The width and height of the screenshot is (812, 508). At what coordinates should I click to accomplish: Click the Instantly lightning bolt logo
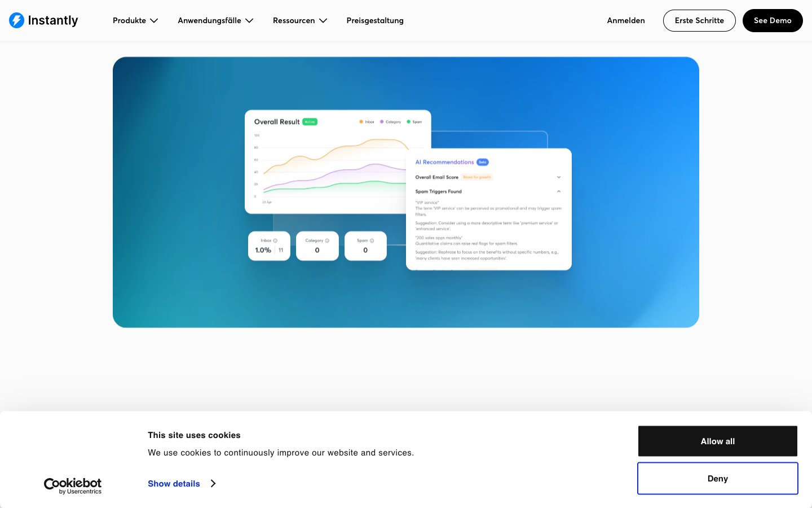pyautogui.click(x=17, y=20)
